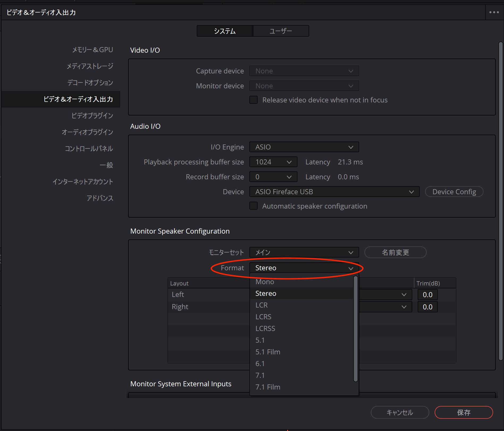Open the Record buffer size dropdown
The image size is (504, 431).
[273, 177]
